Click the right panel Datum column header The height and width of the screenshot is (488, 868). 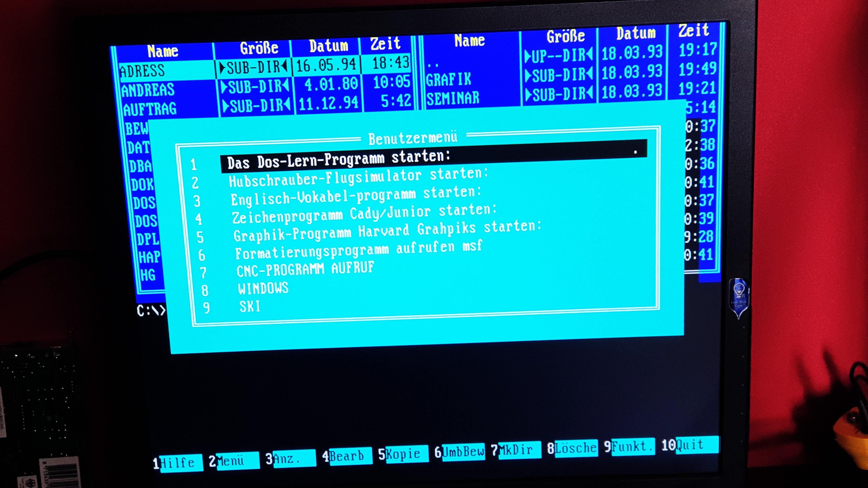click(636, 33)
